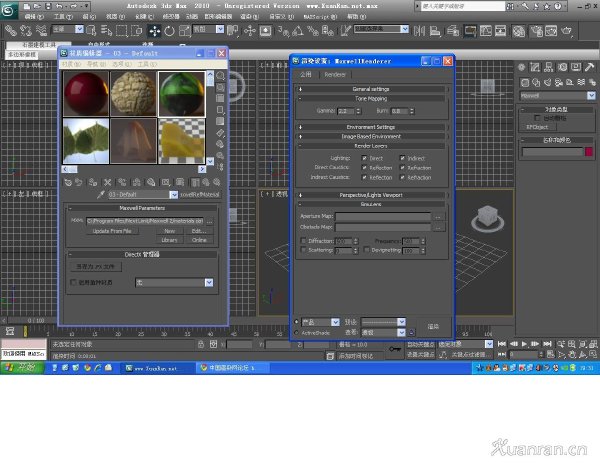Image resolution: width=600 pixels, height=464 pixels.
Task: Open the Modify panel icon
Action: point(535,68)
